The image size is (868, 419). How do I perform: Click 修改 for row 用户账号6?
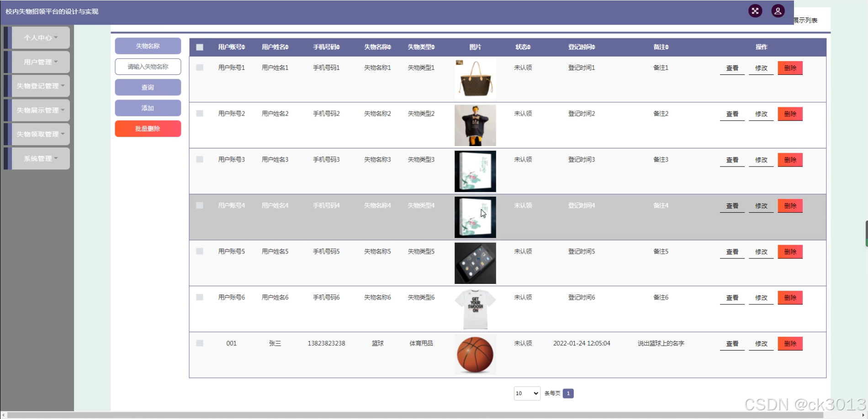761,298
